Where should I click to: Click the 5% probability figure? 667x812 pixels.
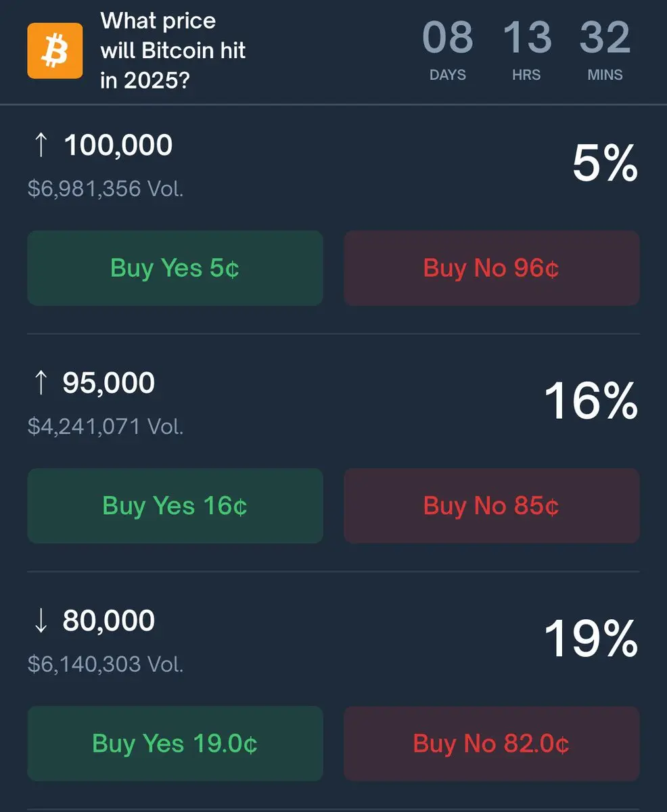[605, 164]
